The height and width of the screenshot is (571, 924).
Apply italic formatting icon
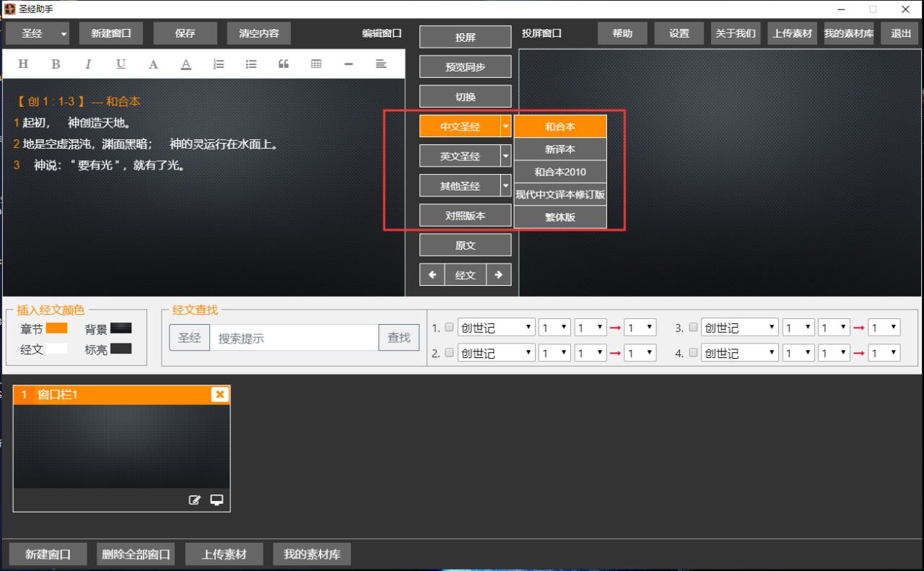click(88, 64)
